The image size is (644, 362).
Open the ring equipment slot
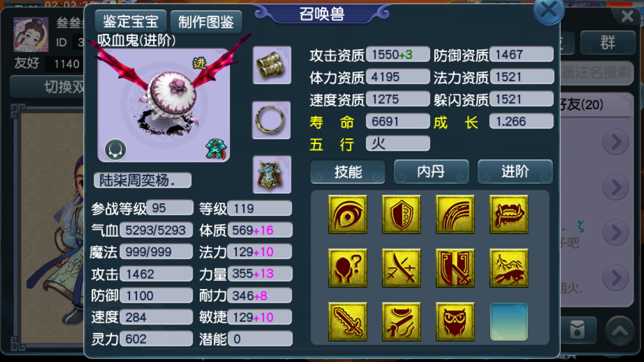click(x=271, y=120)
